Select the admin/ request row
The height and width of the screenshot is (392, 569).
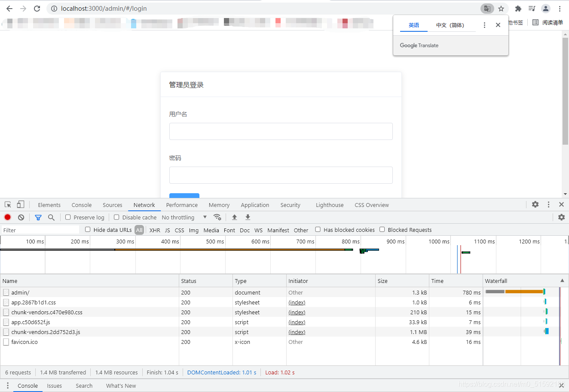coord(284,292)
